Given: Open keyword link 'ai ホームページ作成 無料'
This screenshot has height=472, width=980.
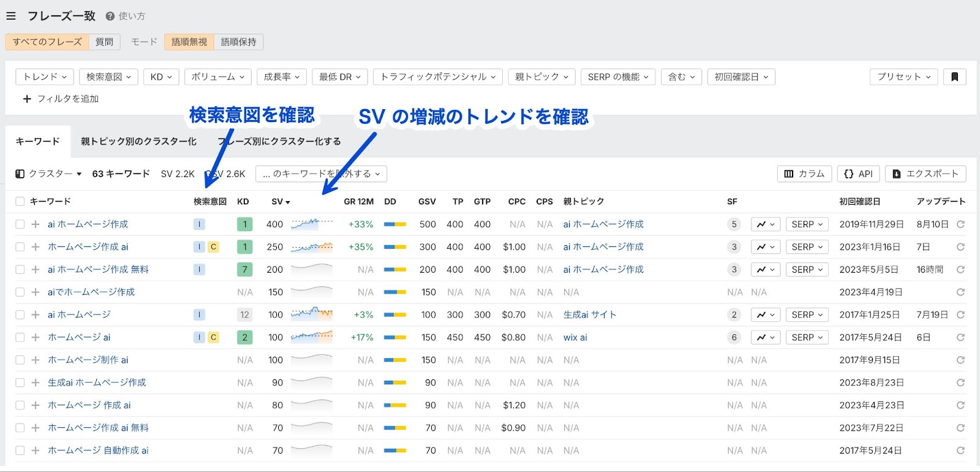Looking at the screenshot, I should (98, 270).
